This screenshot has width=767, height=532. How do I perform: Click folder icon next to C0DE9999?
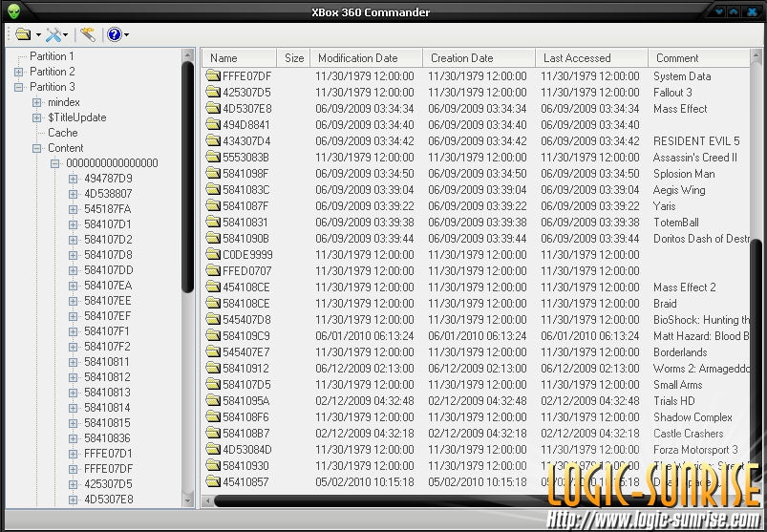coord(213,254)
